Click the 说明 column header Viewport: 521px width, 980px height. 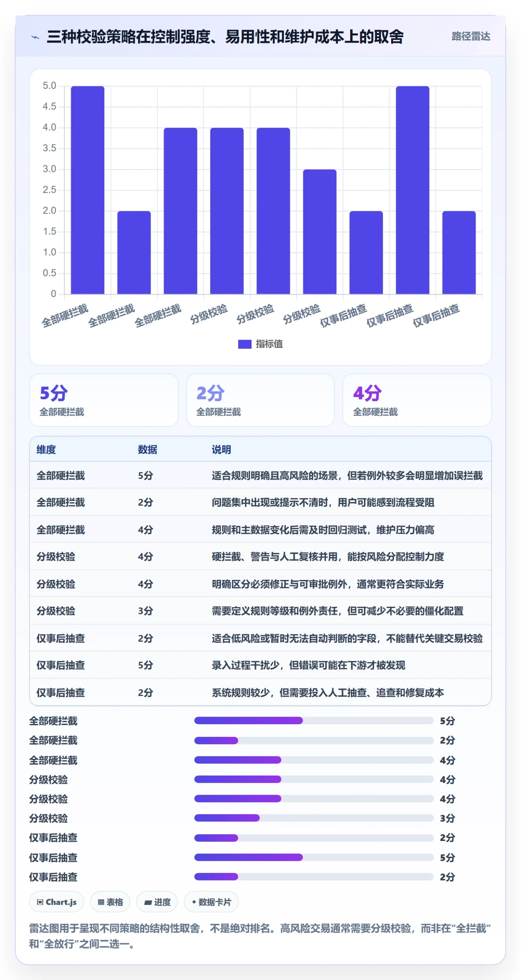(x=221, y=449)
